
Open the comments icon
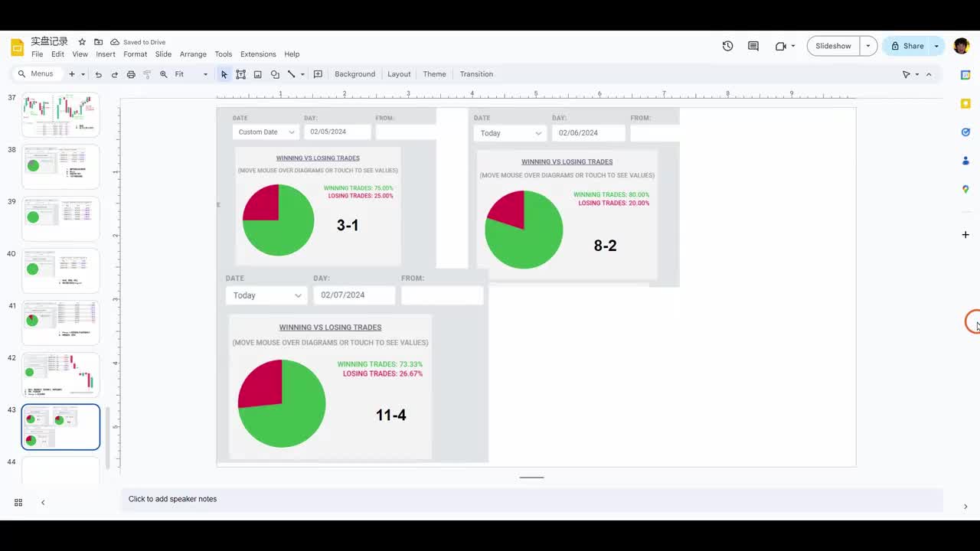point(753,46)
